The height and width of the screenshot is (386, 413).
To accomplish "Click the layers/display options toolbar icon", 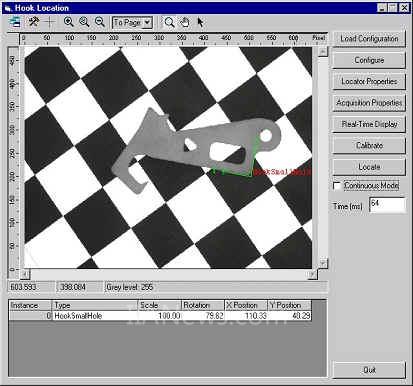I will coord(15,22).
